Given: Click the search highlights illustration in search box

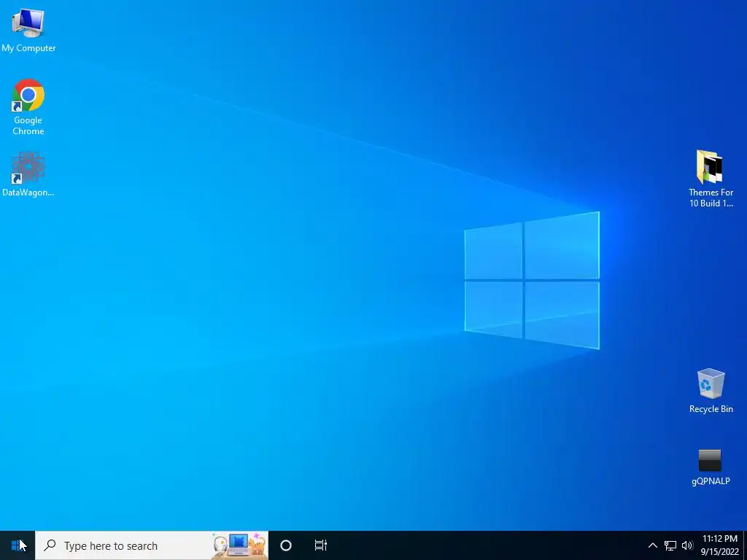Looking at the screenshot, I should pyautogui.click(x=239, y=545).
